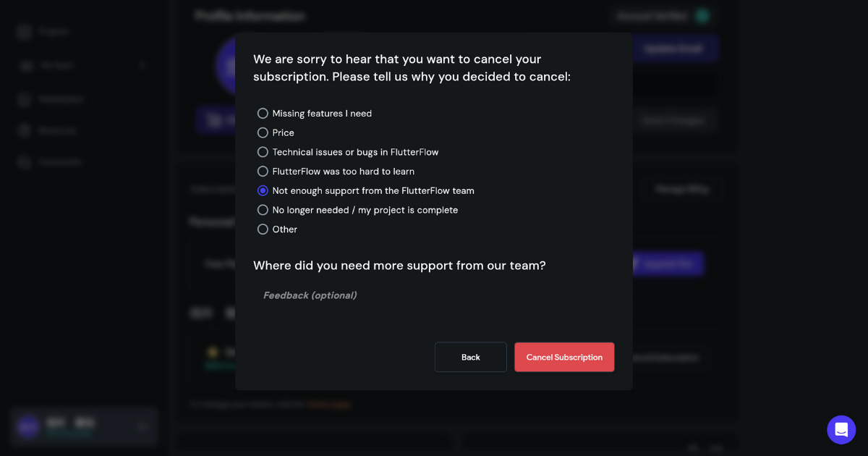Pick "FlutterFlow was too hard to learn"
868x456 pixels.
click(263, 172)
